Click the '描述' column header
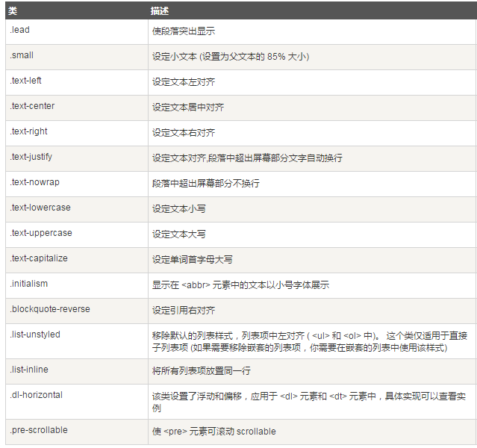Screen dimensions: 477x448 tap(313, 10)
